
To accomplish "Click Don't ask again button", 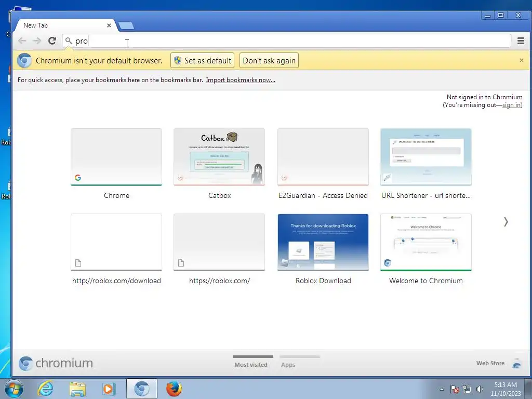I will [269, 60].
